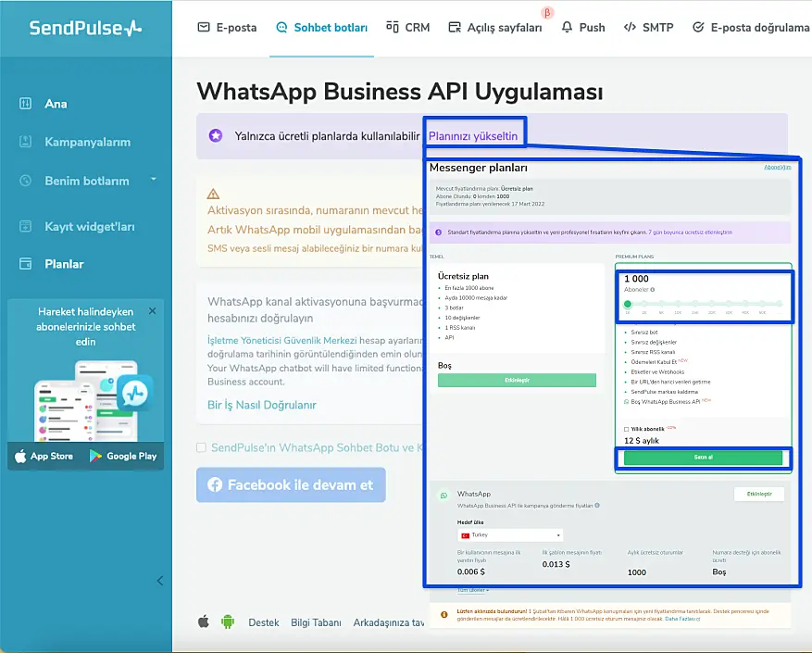Image resolution: width=812 pixels, height=653 pixels.
Task: Select the Kayıt widget'ları icon
Action: pos(26,226)
